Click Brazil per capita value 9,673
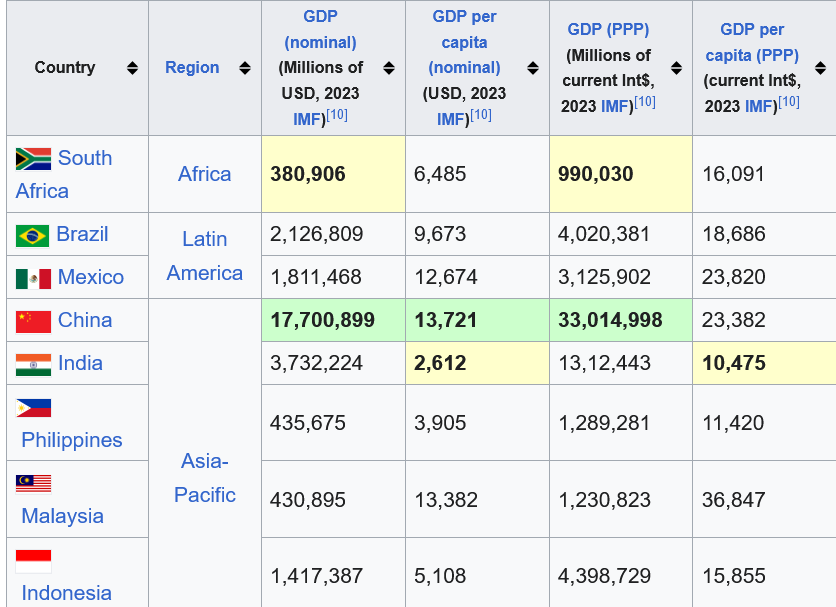836x607 pixels. (440, 234)
